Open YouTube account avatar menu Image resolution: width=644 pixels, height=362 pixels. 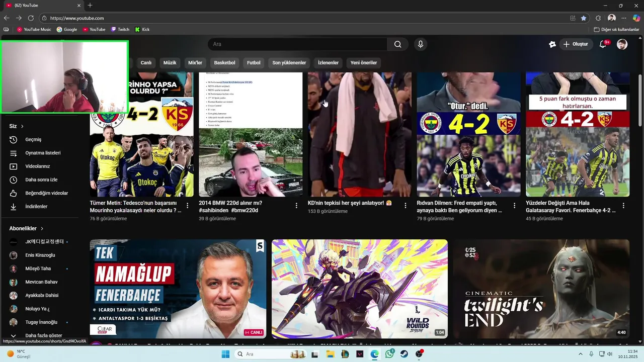(x=622, y=44)
